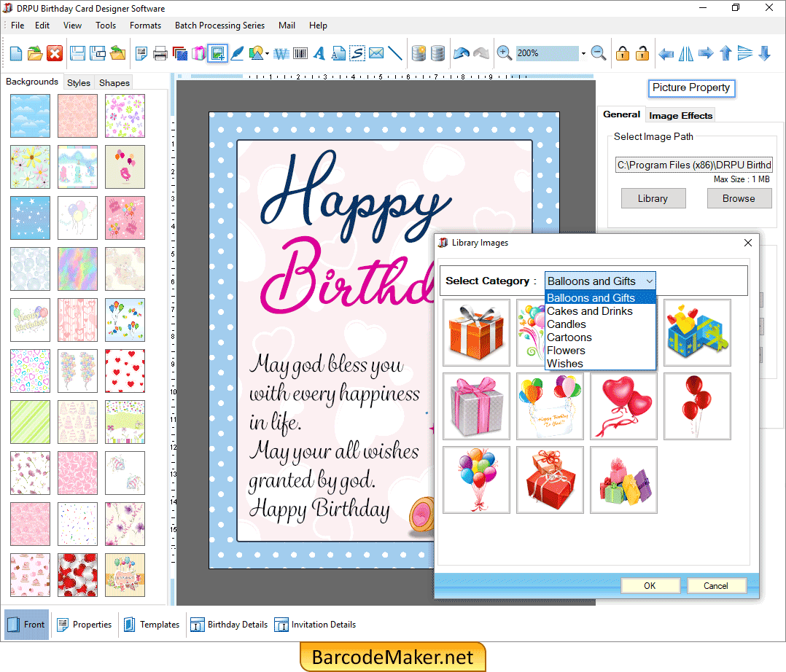Click the envelope mail icon
This screenshot has height=672, width=786.
point(376,53)
